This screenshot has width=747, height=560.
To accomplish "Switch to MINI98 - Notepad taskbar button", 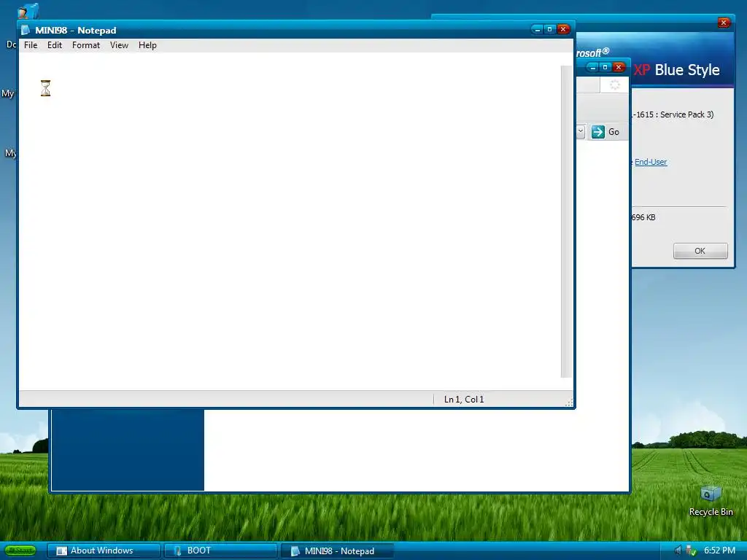I will point(337,551).
